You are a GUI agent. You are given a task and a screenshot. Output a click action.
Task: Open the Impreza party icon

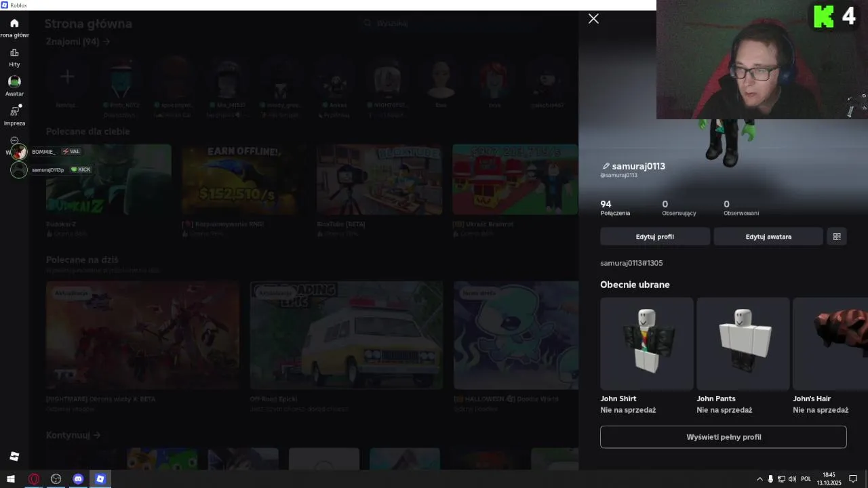coord(14,115)
